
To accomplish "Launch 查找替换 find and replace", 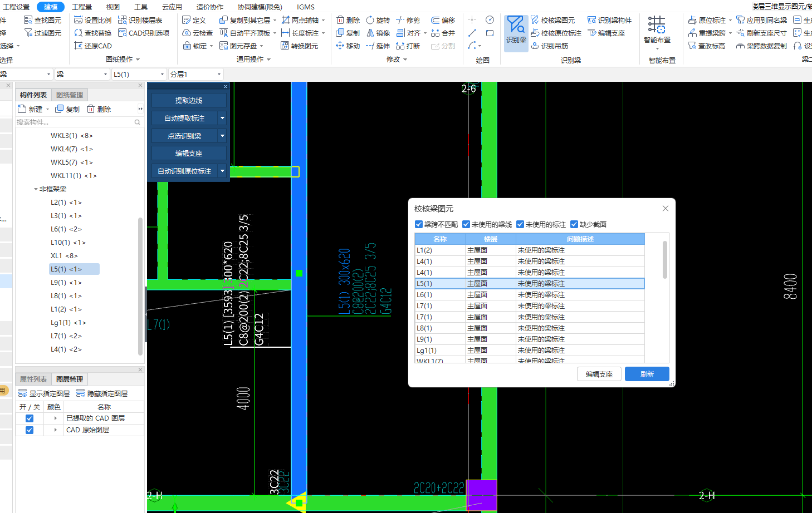I will (x=93, y=33).
